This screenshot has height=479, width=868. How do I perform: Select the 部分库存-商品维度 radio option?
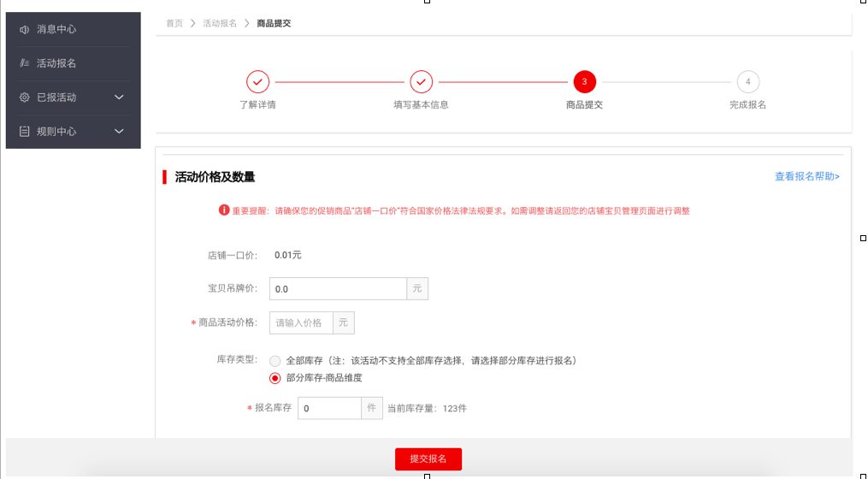pyautogui.click(x=275, y=378)
